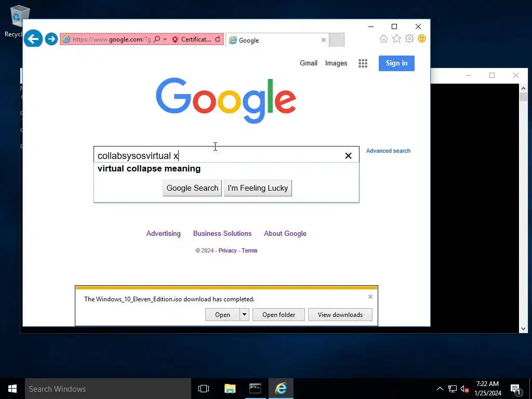Show hidden tray icons chevron
The width and height of the screenshot is (532, 399).
(440, 389)
